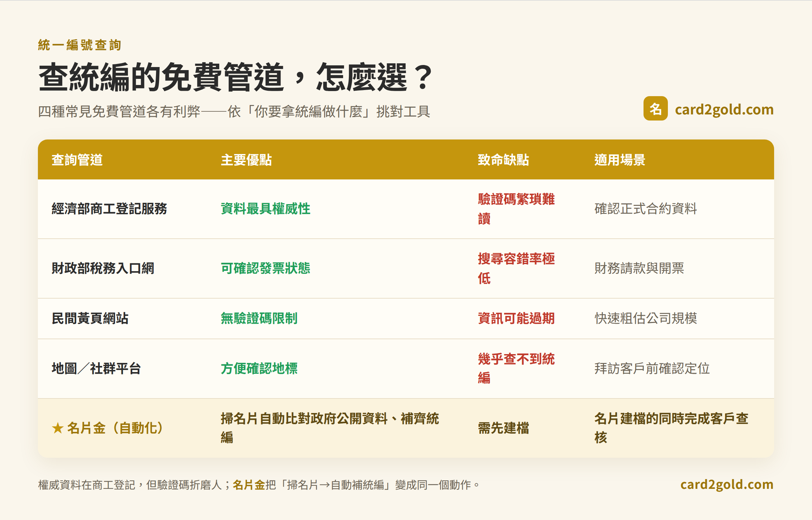Select the 地圖／社群平台 row name
The width and height of the screenshot is (812, 520).
[96, 368]
